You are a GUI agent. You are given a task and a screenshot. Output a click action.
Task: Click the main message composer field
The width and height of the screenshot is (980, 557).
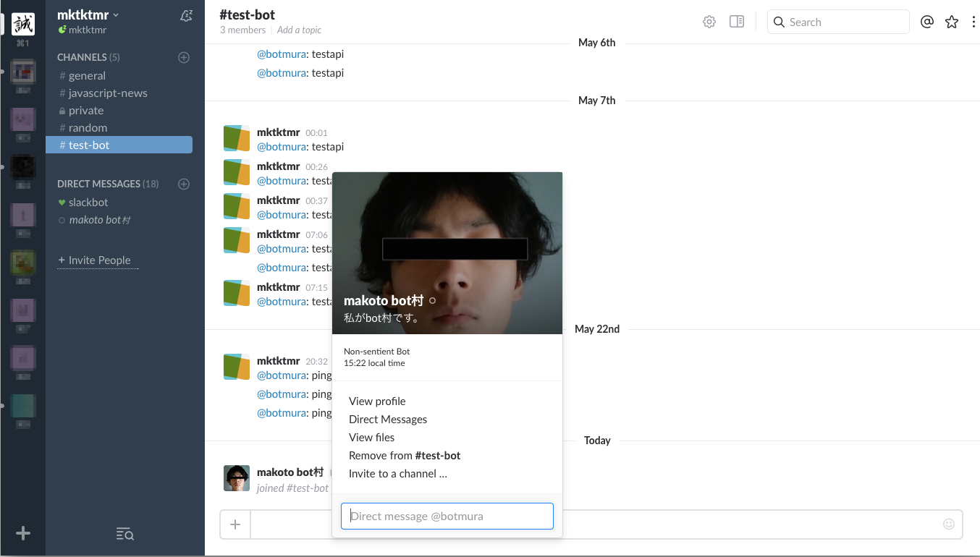pos(607,524)
